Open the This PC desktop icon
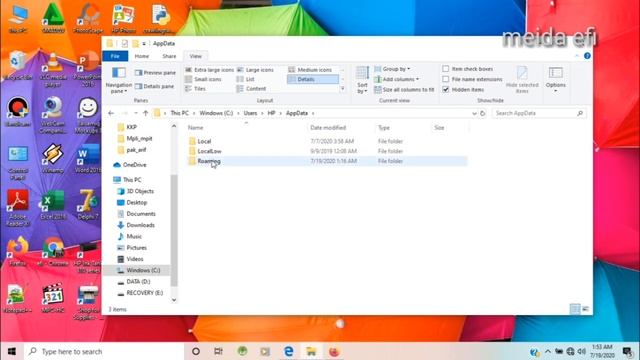The height and width of the screenshot is (360, 640). pyautogui.click(x=18, y=18)
